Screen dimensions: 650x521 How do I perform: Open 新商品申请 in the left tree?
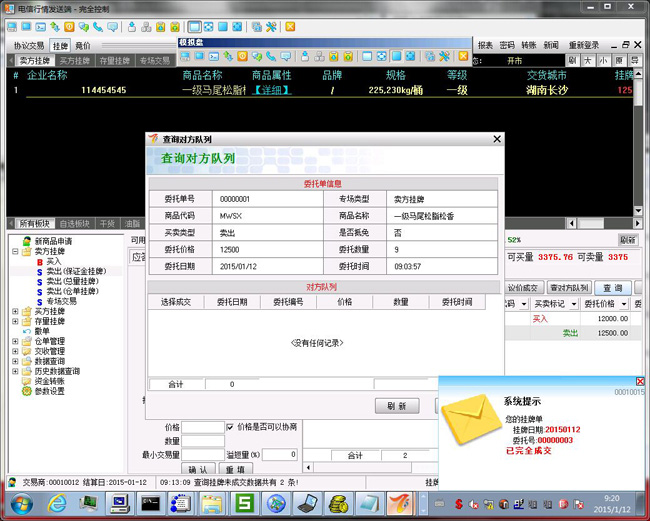[53, 241]
